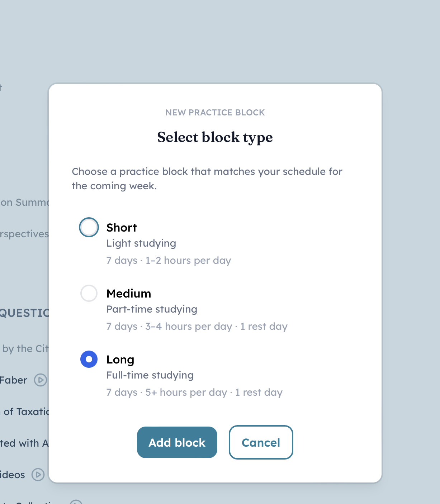This screenshot has height=504, width=440.
Task: Select the Short radio button
Action: (89, 227)
